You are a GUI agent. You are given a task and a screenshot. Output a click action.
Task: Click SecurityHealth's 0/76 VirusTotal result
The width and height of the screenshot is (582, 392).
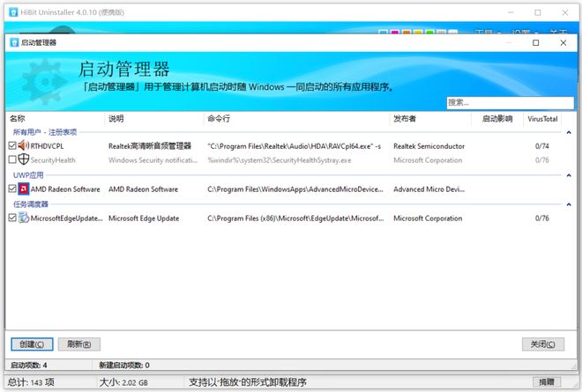[x=542, y=160]
